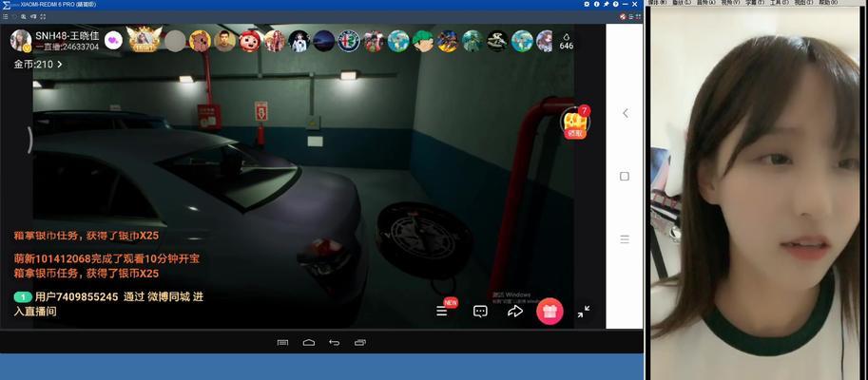Open the green-hat cartoon viewer avatar

(x=423, y=41)
